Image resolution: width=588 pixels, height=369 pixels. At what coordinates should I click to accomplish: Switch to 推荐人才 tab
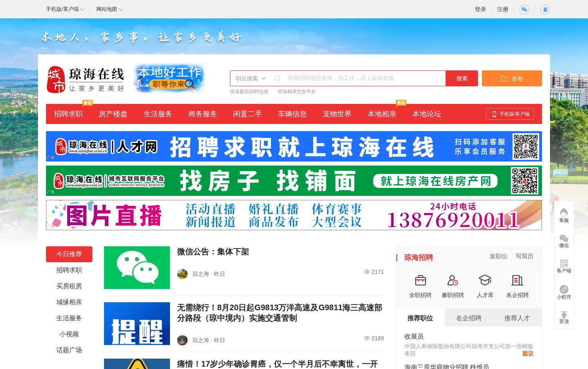click(x=517, y=318)
